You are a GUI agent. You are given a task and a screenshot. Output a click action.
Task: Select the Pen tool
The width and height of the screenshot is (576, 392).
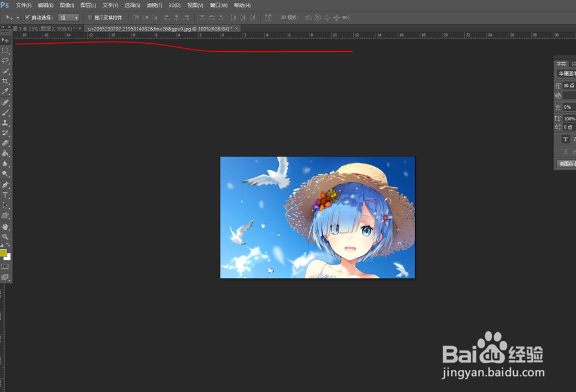pos(5,185)
